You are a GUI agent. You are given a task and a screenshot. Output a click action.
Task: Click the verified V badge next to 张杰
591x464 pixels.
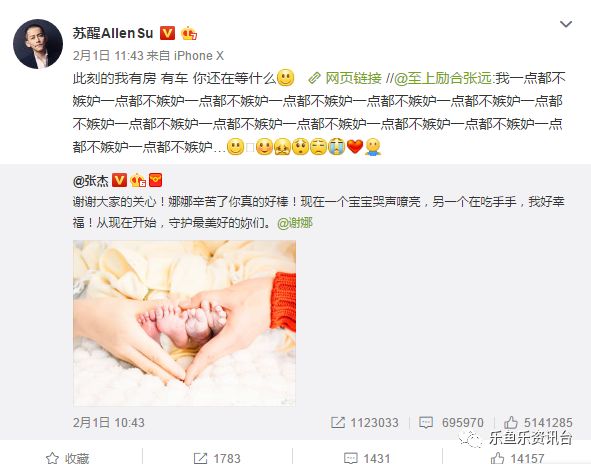click(x=119, y=180)
